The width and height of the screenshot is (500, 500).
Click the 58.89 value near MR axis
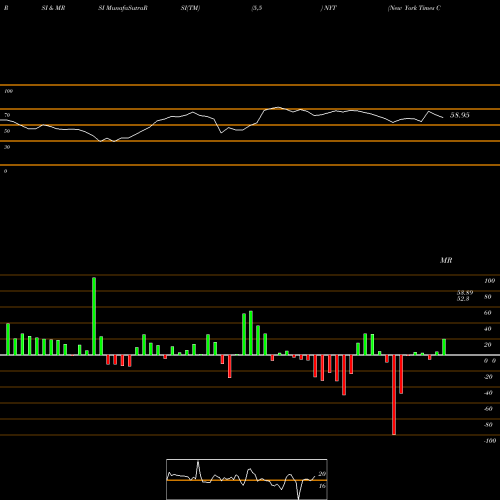(465, 293)
